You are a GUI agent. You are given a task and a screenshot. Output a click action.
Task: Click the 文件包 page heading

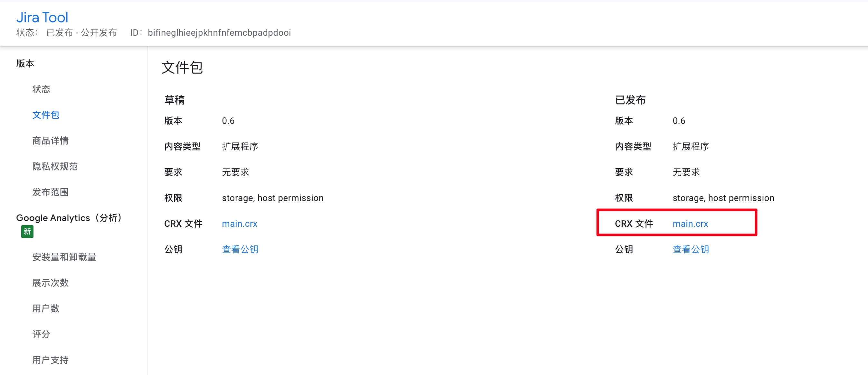(x=182, y=67)
